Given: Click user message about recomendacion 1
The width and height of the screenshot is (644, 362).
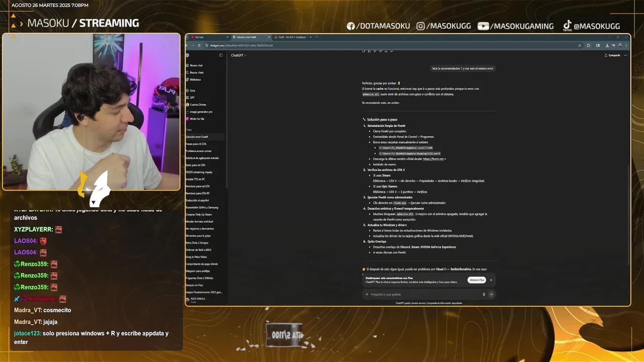Looking at the screenshot, I should (463, 68).
